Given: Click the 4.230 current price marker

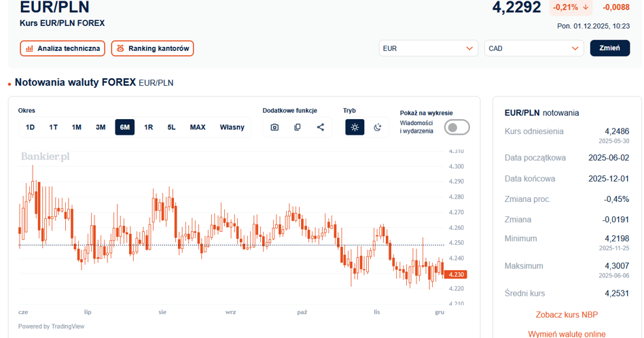Looking at the screenshot, I should click(x=457, y=274).
